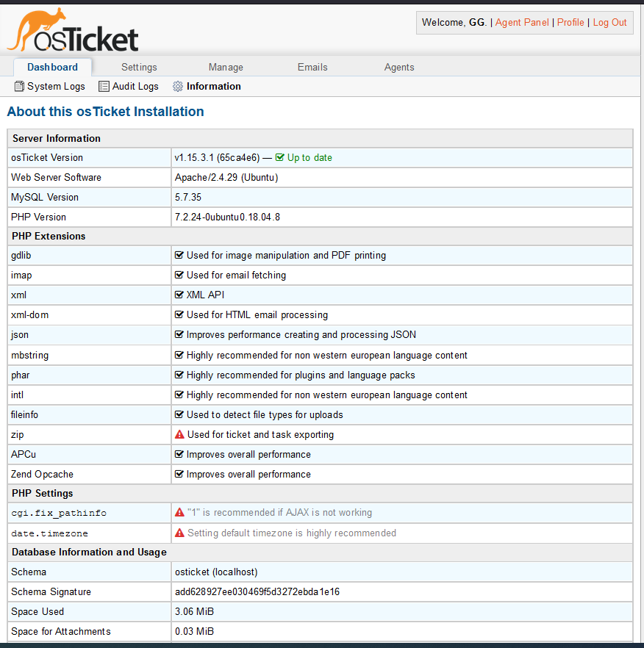Screen dimensions: 644x648
Task: Click the Information gear icon
Action: (x=178, y=86)
